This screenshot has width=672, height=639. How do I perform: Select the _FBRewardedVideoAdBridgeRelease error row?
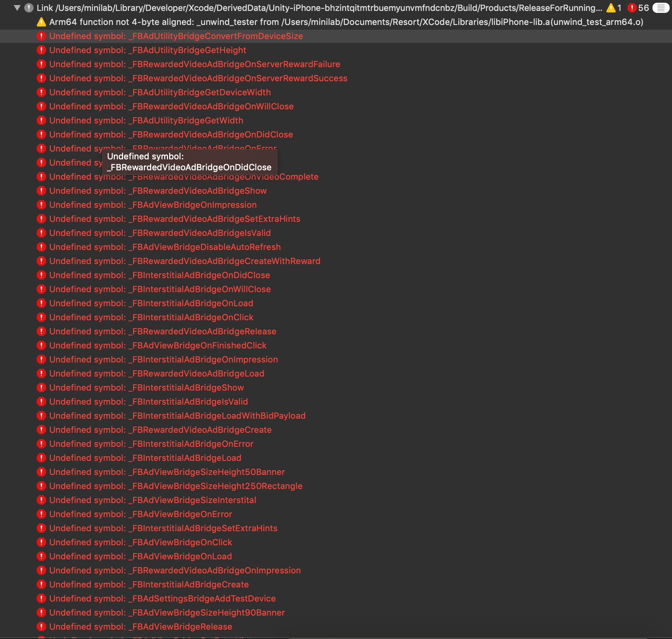point(336,331)
